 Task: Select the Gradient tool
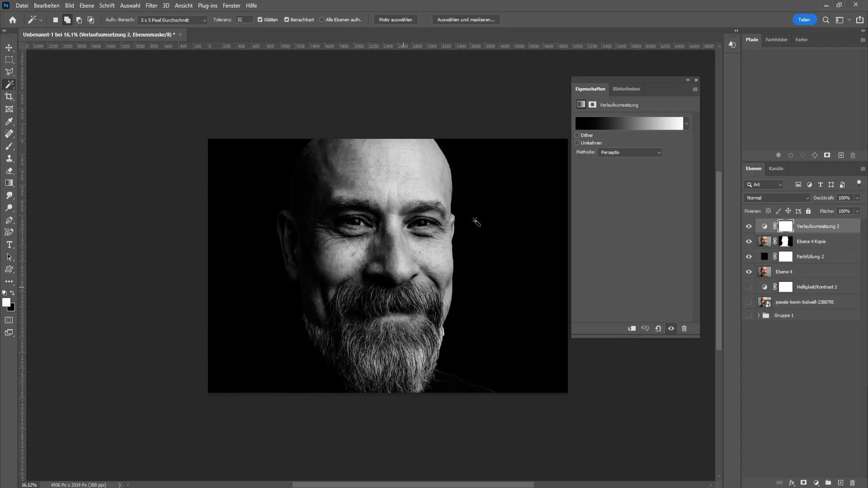pyautogui.click(x=9, y=183)
